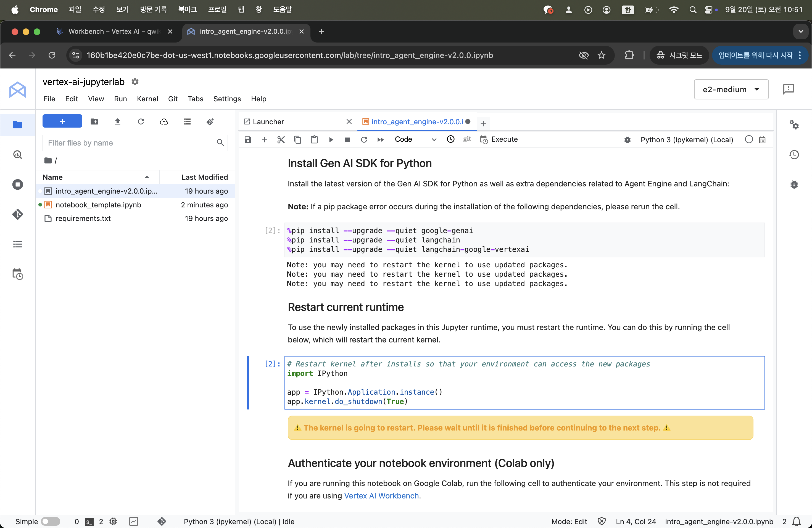This screenshot has width=812, height=528.
Task: Expand the e2-medium machine type dropdown
Action: pyautogui.click(x=731, y=89)
